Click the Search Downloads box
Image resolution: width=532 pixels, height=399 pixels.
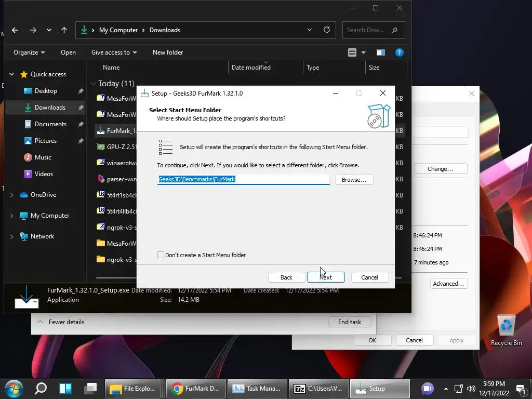coord(374,30)
